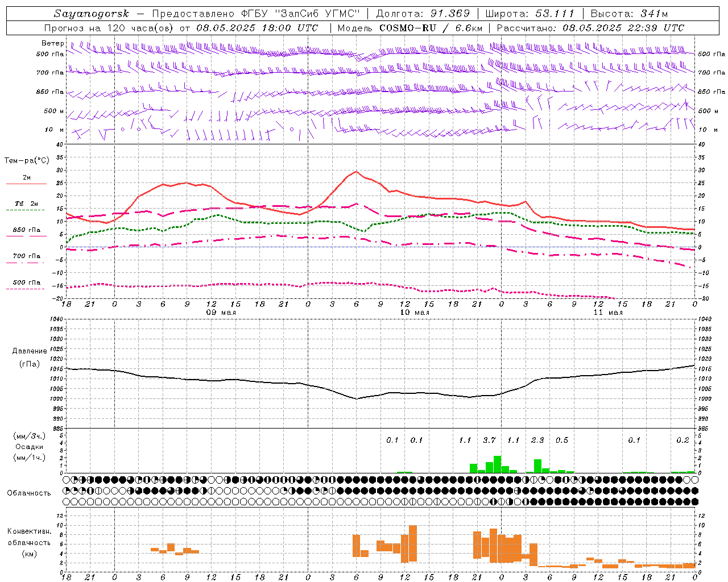This screenshot has height=582, width=728.
Task: Click the 'Тем-ра(°C)' axis label
Action: coord(27,161)
